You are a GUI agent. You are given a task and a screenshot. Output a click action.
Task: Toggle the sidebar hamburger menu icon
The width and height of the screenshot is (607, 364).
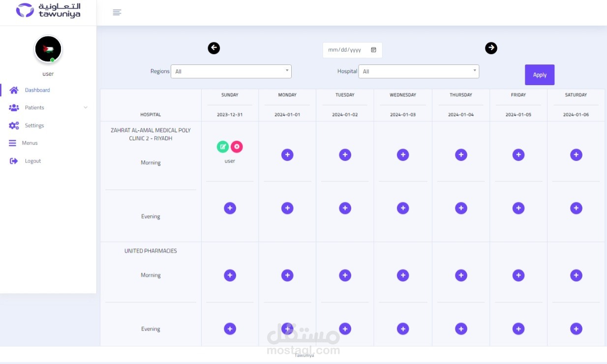coord(117,12)
